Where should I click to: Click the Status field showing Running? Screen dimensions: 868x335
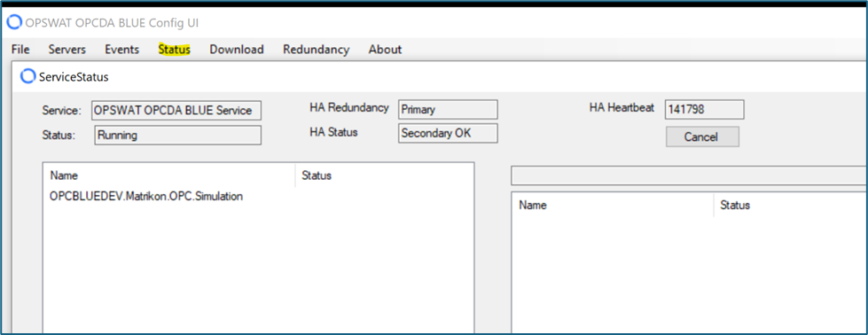coord(177,135)
